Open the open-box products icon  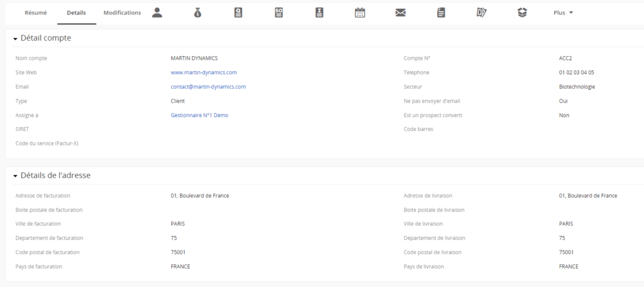point(522,13)
